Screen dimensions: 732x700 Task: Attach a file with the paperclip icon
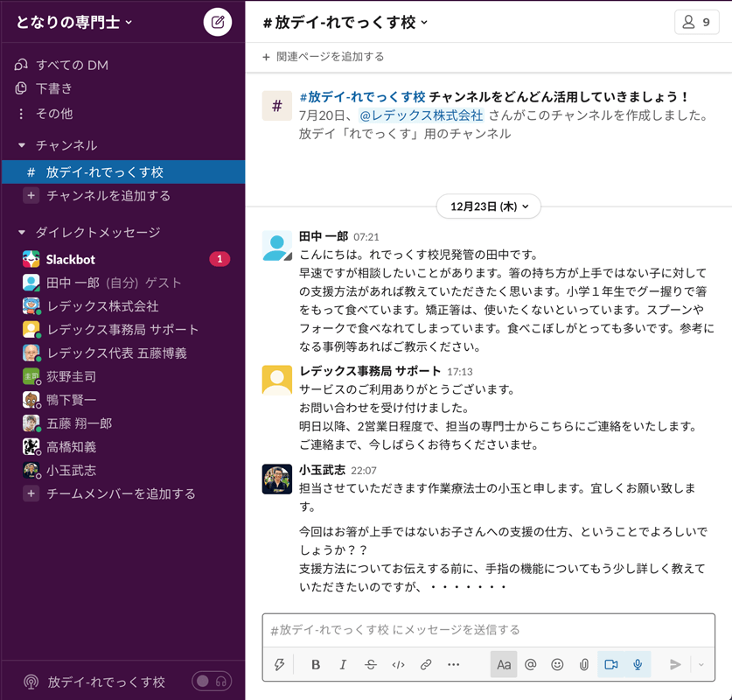pyautogui.click(x=583, y=665)
